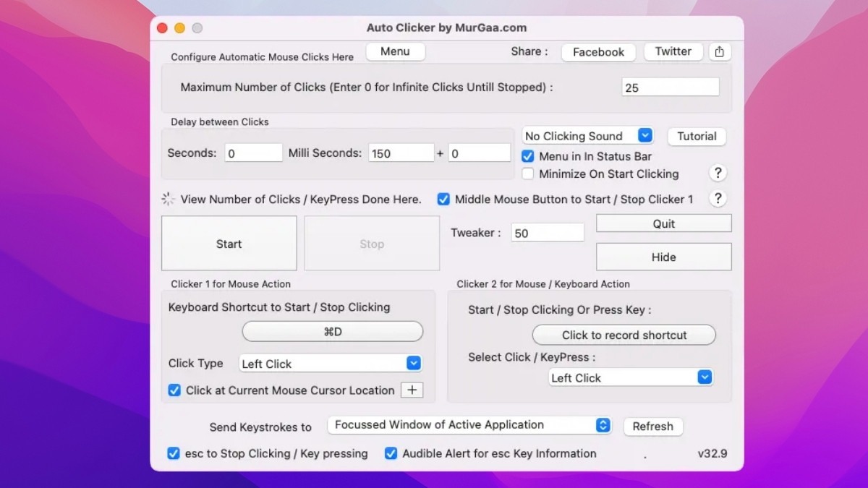Click the extra random delay field after plus

[480, 153]
